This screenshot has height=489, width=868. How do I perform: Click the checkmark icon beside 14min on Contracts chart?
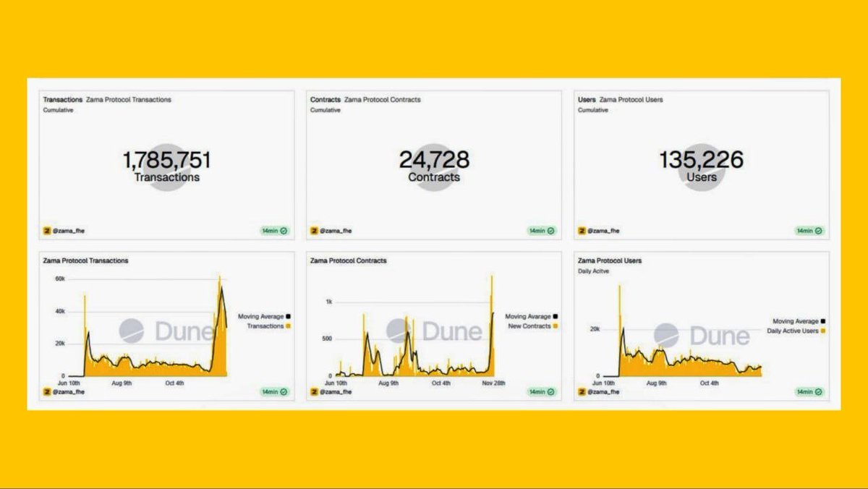pyautogui.click(x=549, y=392)
